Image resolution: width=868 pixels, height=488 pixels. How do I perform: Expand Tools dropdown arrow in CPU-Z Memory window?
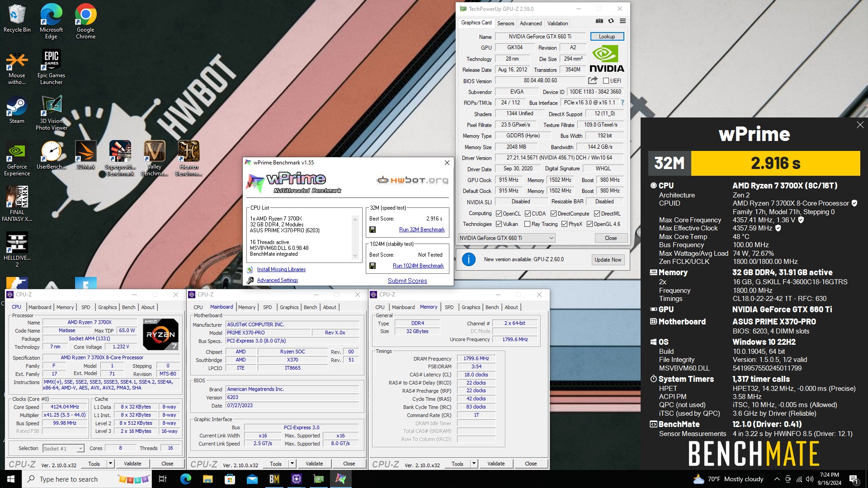point(474,464)
